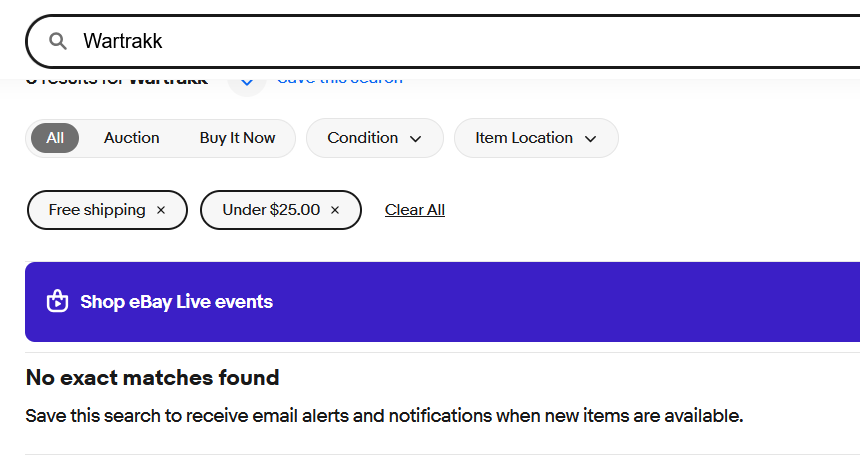
Task: Click the Free shipping filter chip label
Action: click(97, 210)
